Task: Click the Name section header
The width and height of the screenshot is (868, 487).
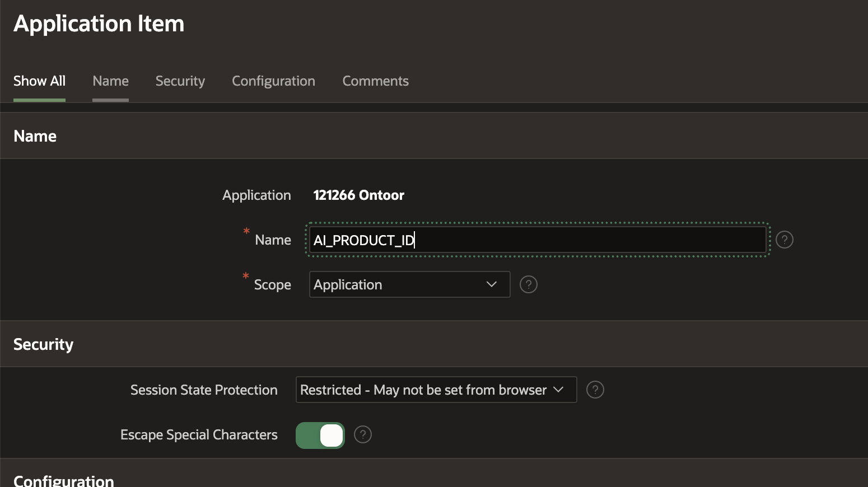Action: tap(35, 135)
